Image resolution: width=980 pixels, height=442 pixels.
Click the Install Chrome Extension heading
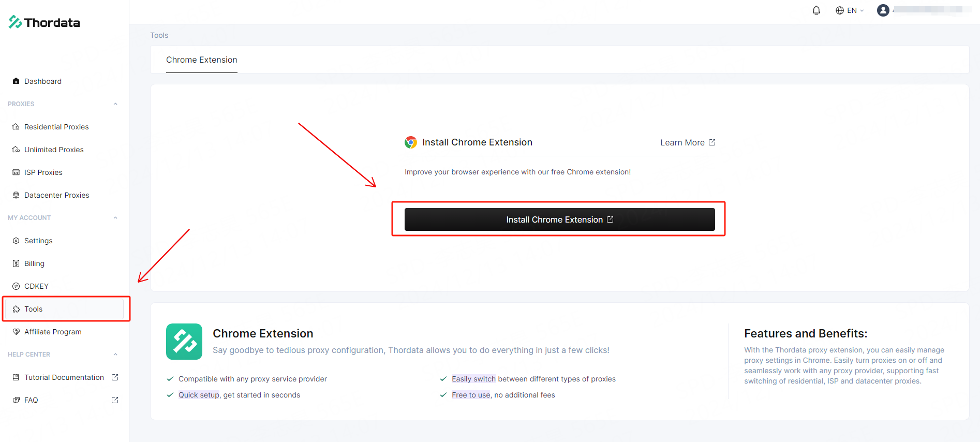tap(477, 142)
